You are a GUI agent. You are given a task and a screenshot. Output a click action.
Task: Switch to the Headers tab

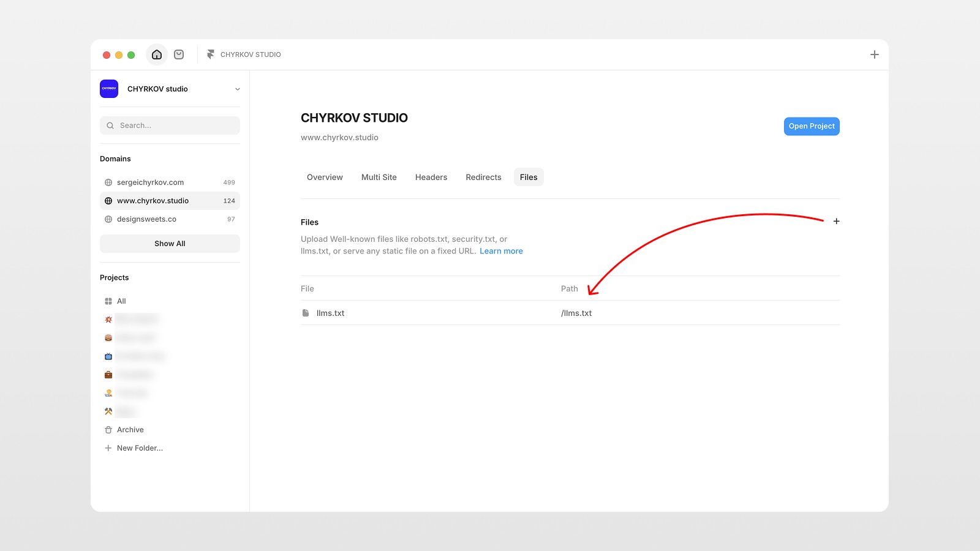click(431, 178)
